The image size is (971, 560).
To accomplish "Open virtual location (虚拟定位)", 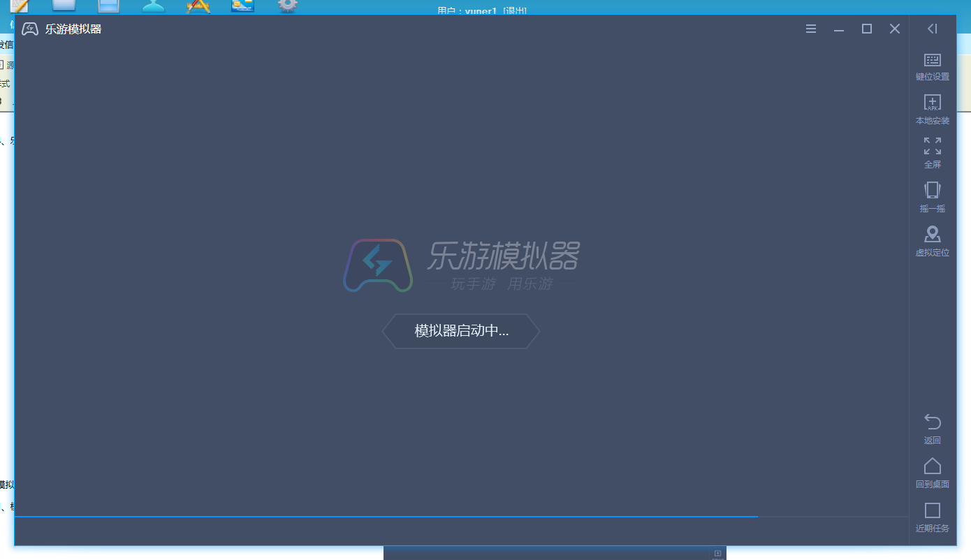I will tap(933, 242).
